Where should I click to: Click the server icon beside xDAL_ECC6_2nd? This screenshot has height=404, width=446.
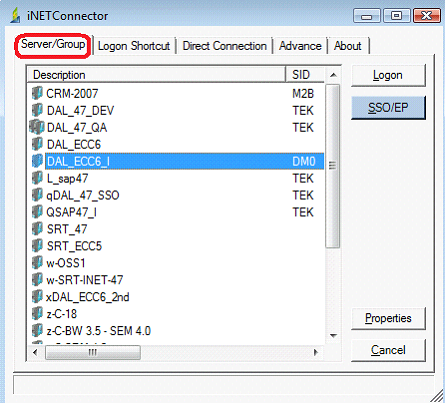pyautogui.click(x=37, y=297)
